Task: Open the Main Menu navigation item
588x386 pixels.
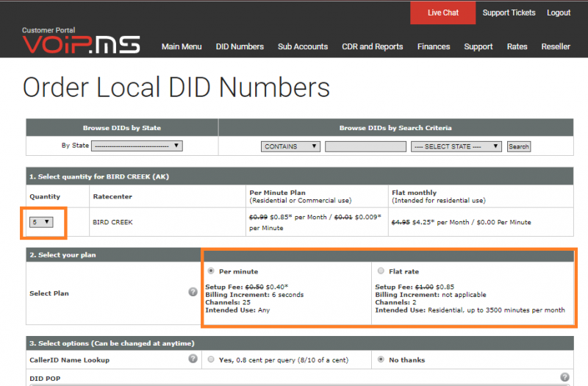Action: [182, 46]
